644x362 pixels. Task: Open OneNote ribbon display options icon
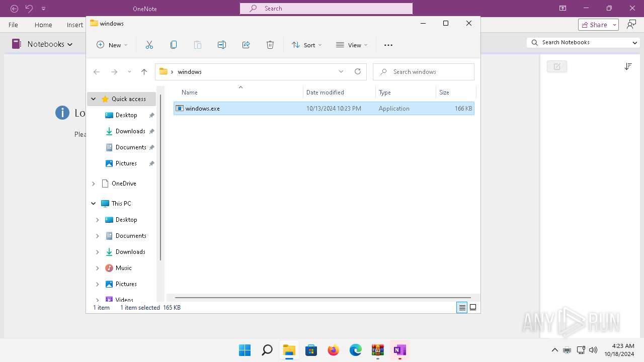[563, 8]
